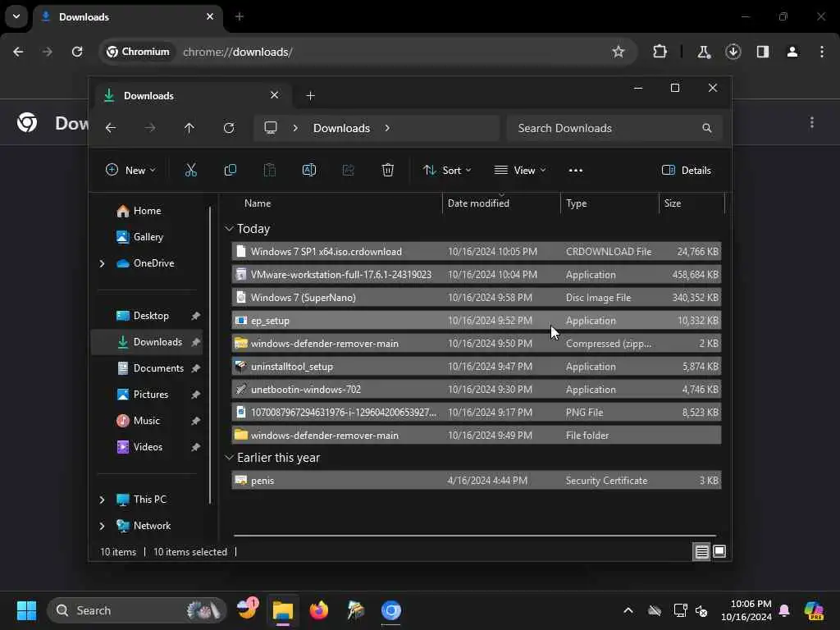
Task: Select Windows 7 (SuperNano) disc image
Action: pos(477,297)
